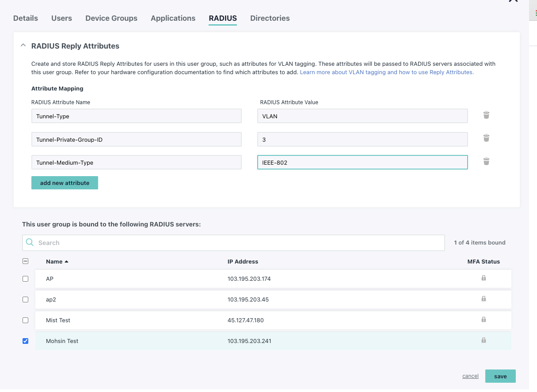Delete the Tunnel-Type attribute row
This screenshot has width=537, height=392.
(x=486, y=115)
